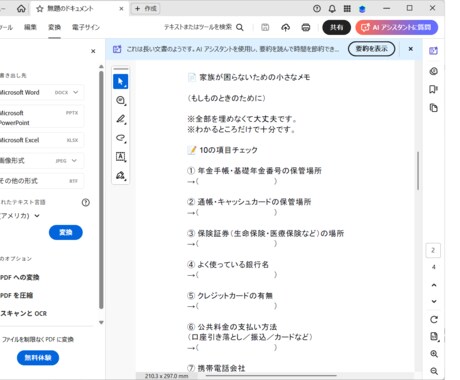460x380 pixels.
Task: Select the text box A tool
Action: coord(120,156)
